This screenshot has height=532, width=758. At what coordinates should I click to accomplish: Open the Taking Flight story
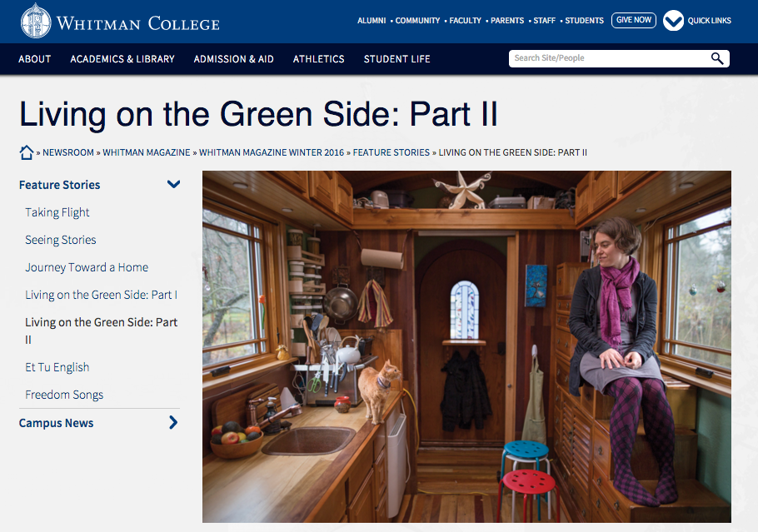click(57, 212)
